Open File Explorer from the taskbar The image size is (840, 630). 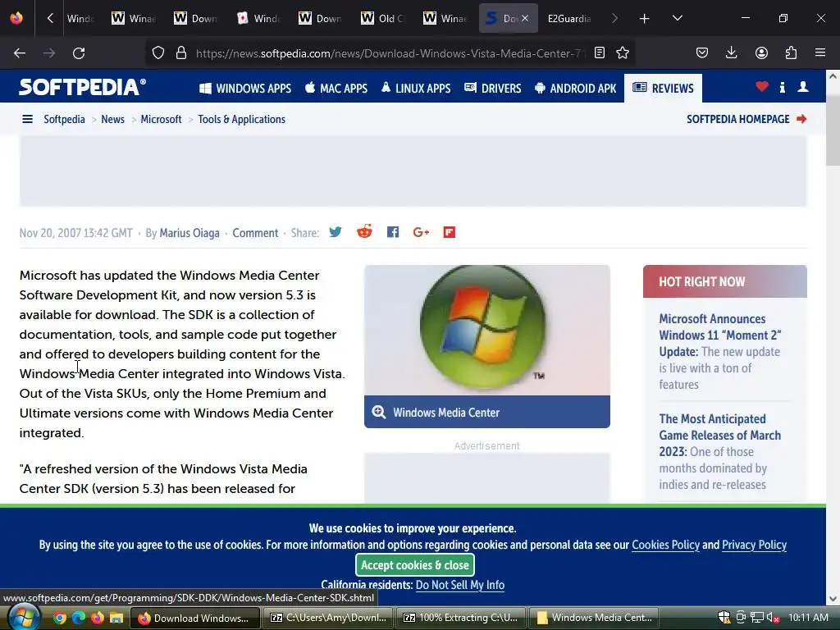[116, 619]
